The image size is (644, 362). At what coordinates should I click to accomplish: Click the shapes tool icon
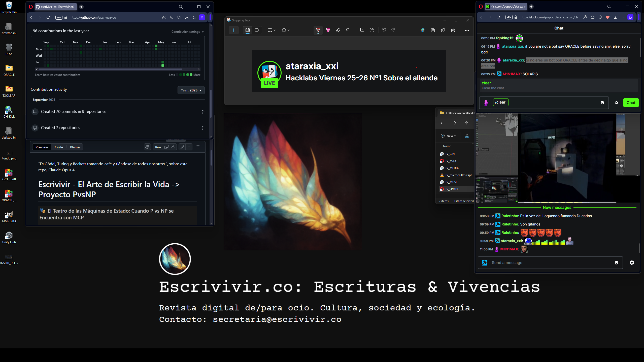(348, 30)
